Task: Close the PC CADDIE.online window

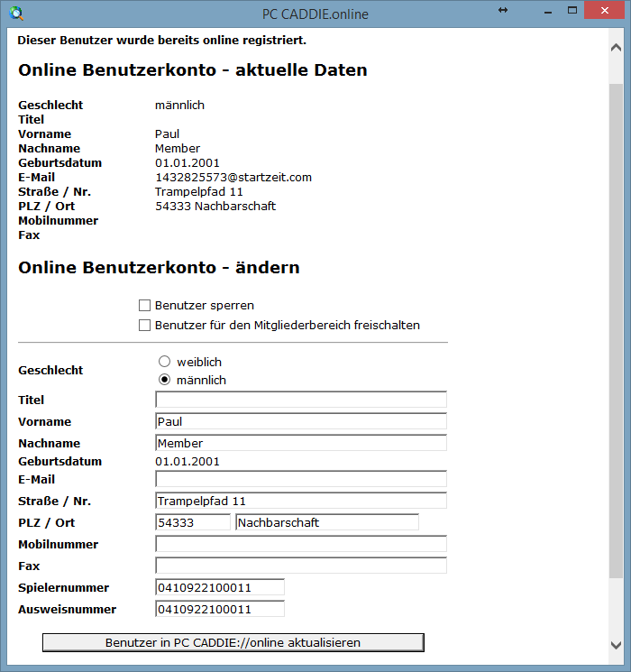Action: tap(604, 11)
